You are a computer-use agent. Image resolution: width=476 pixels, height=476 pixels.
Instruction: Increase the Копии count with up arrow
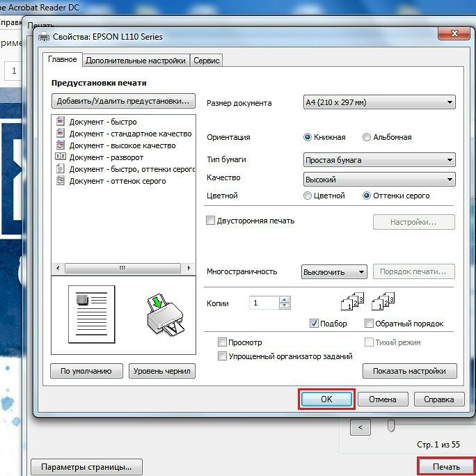(x=284, y=300)
